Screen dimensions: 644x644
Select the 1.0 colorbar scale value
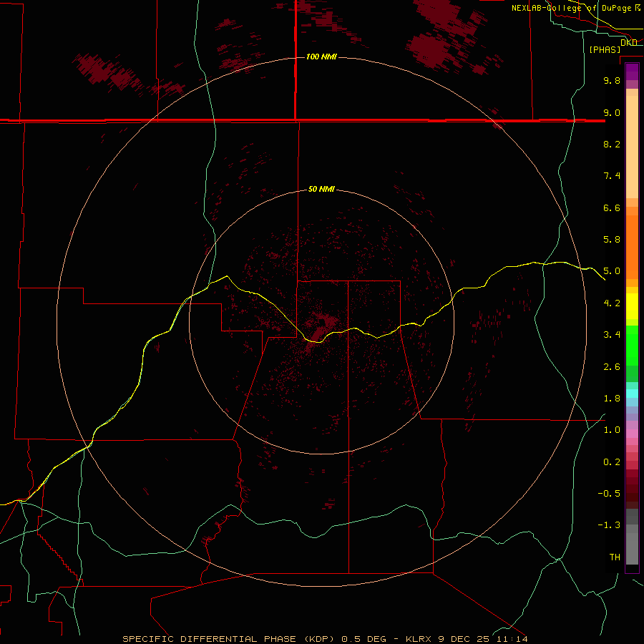[612, 430]
